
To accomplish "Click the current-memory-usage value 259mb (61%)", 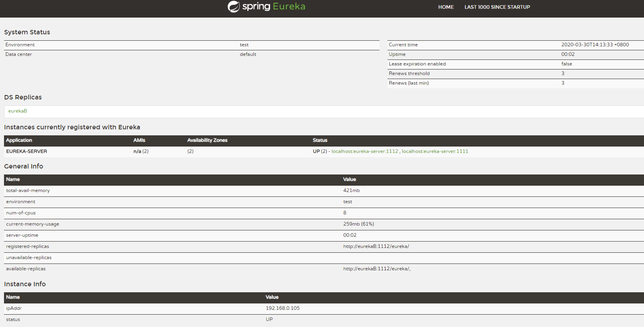I will (358, 224).
